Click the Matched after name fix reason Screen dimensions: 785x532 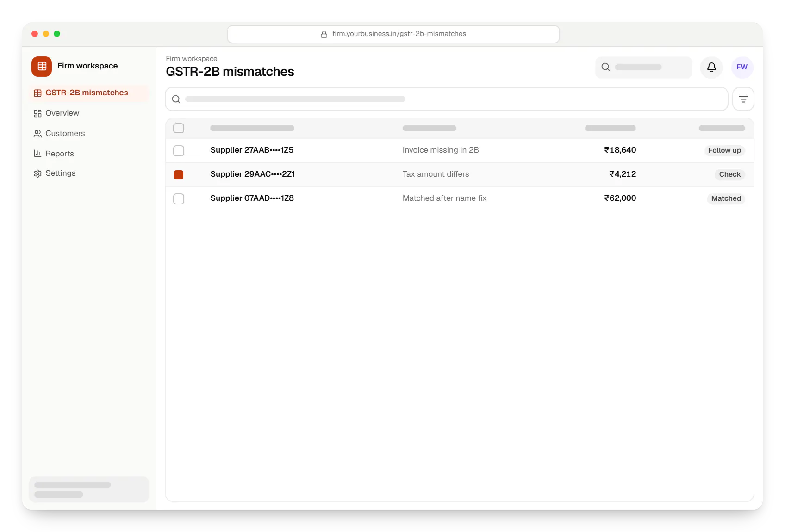click(444, 198)
